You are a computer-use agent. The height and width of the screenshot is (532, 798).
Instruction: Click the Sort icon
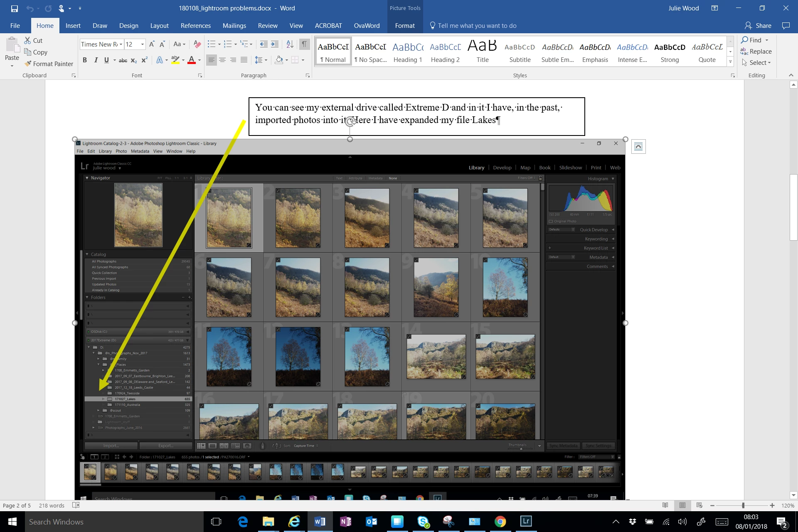pos(290,44)
